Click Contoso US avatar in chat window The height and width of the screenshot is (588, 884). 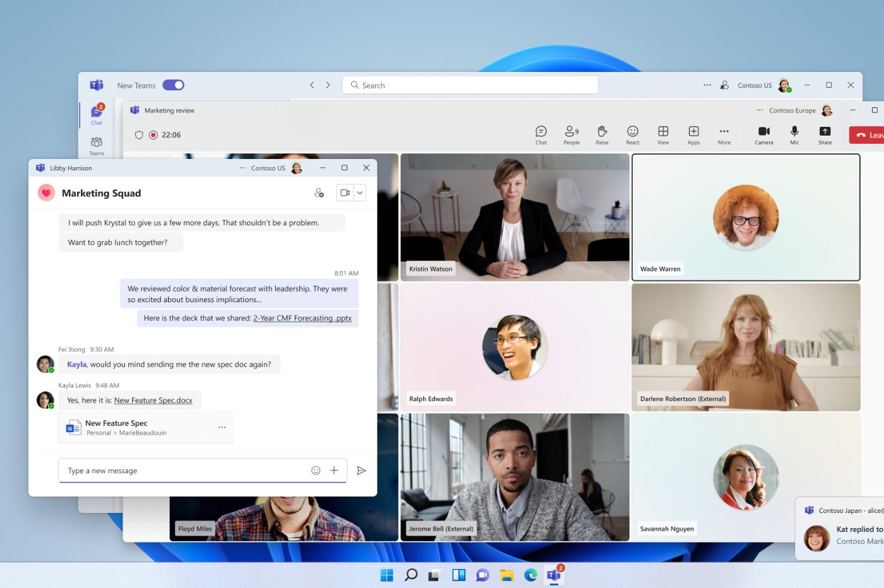point(297,168)
